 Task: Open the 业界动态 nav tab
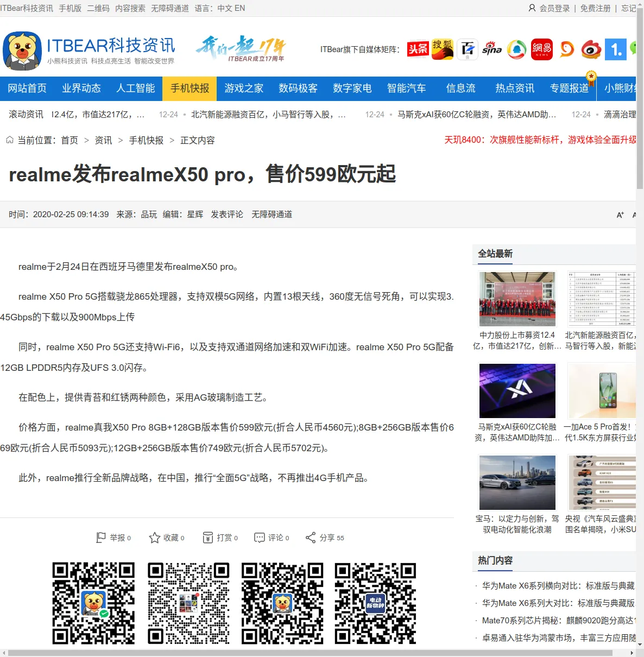(x=81, y=89)
